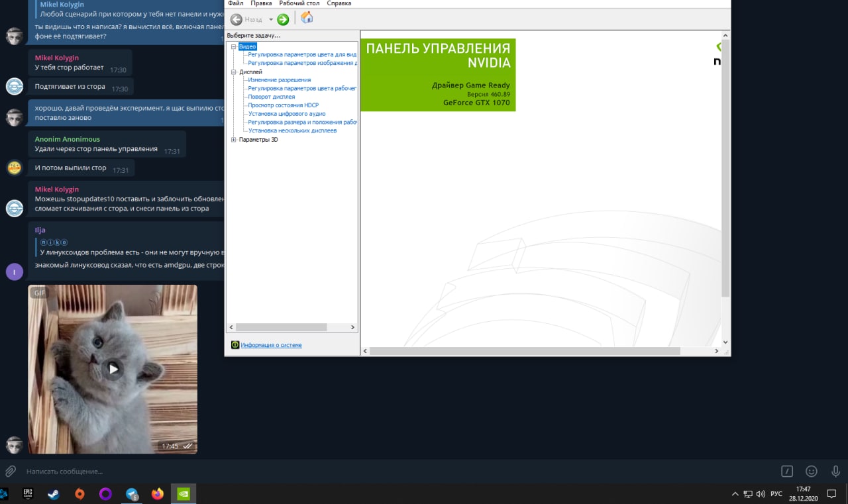
Task: Click message 'Удали через стор панель управления'
Action: click(x=96, y=149)
